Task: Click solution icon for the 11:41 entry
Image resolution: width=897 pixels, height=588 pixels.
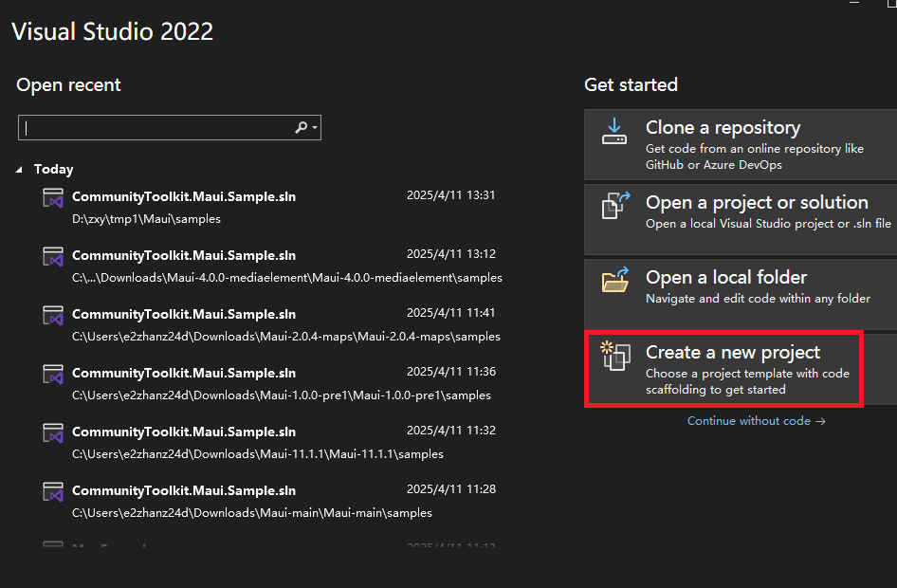Action: (53, 316)
